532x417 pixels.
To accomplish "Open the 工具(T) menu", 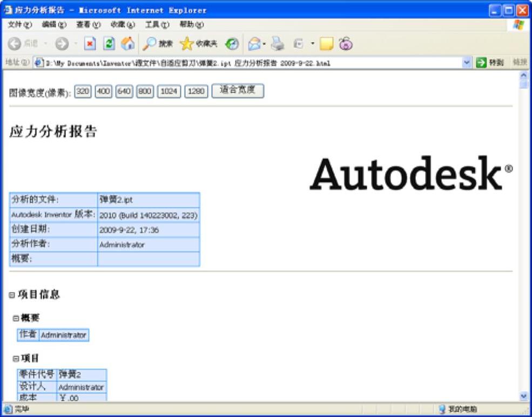I will pos(157,25).
